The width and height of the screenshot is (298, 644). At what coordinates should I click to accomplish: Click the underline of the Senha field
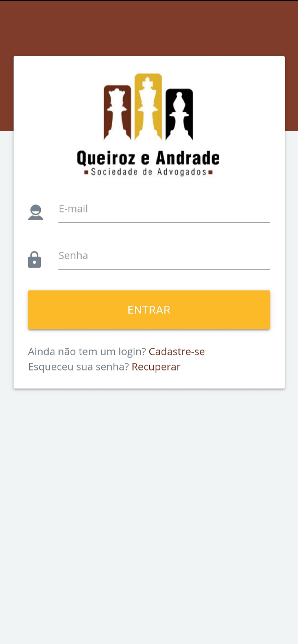click(x=164, y=269)
